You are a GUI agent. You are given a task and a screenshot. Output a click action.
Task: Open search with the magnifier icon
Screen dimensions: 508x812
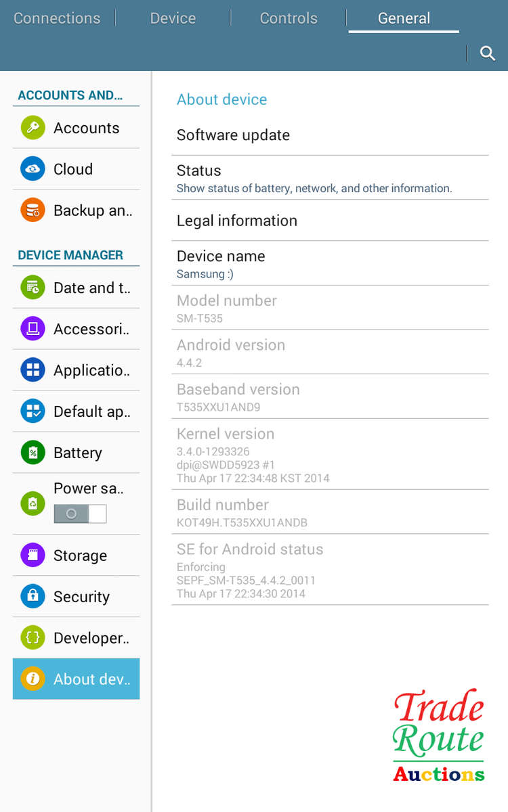coord(488,53)
